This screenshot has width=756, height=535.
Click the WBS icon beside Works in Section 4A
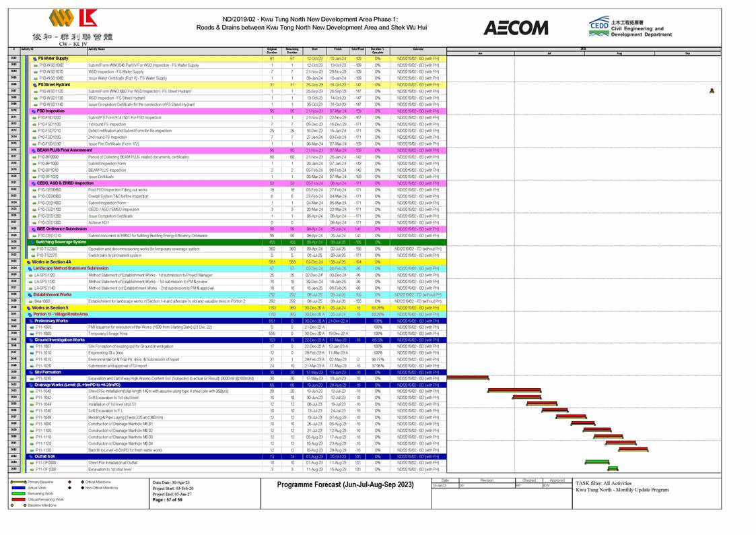[29, 262]
